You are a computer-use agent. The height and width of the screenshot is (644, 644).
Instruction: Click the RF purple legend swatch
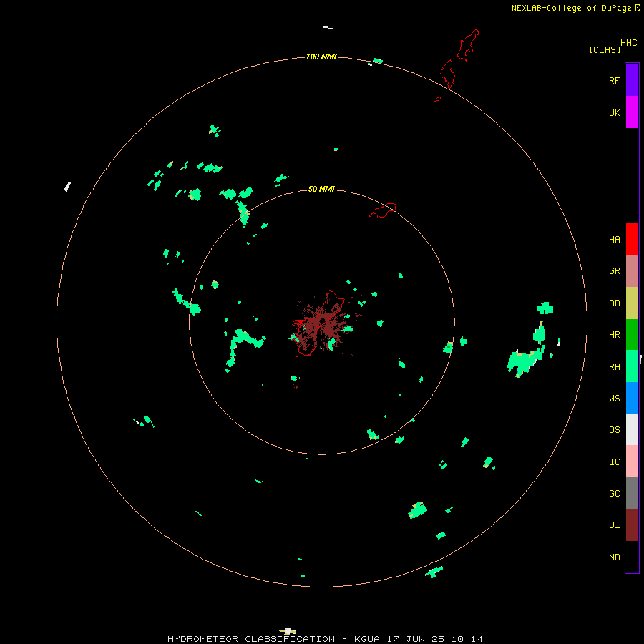point(632,79)
